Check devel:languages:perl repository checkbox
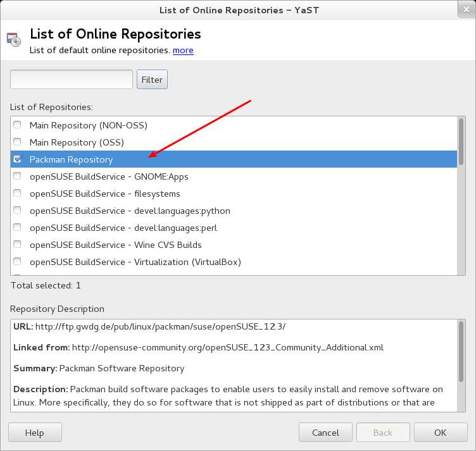Image resolution: width=476 pixels, height=451 pixels. pyautogui.click(x=17, y=227)
